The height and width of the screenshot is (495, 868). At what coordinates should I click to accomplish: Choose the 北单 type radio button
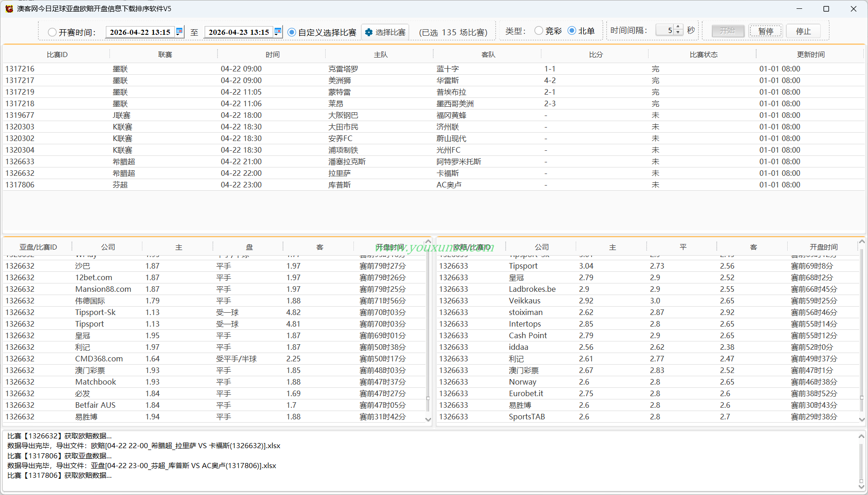click(572, 31)
